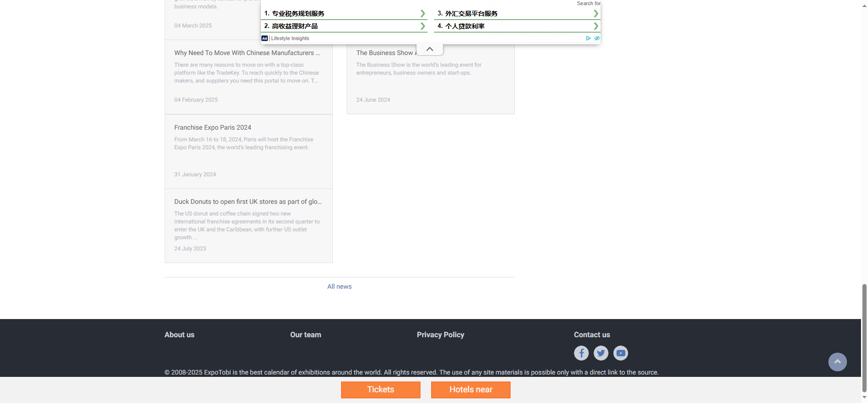Click the blue ad-hide eye icon
This screenshot has height=403, width=868.
(596, 38)
